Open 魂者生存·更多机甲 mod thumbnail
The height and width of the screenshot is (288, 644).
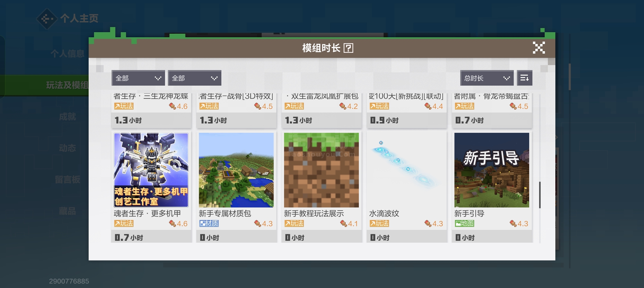(x=151, y=170)
